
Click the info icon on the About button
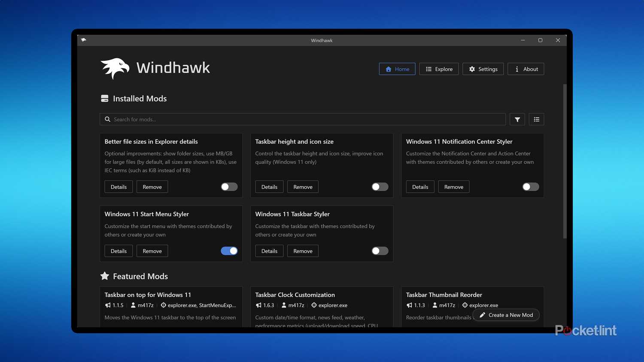[x=516, y=69]
